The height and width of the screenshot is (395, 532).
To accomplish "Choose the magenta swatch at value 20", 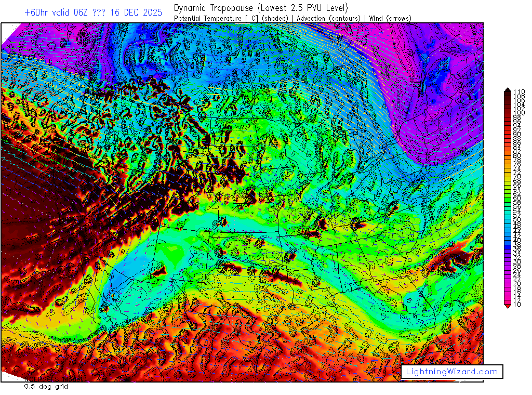I will (x=507, y=283).
